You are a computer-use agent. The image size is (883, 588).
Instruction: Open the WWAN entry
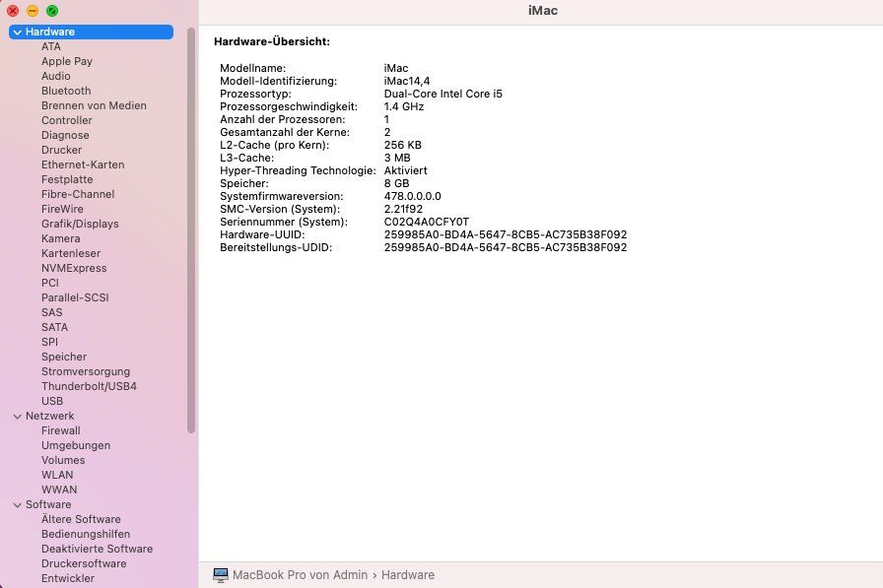[x=59, y=490]
